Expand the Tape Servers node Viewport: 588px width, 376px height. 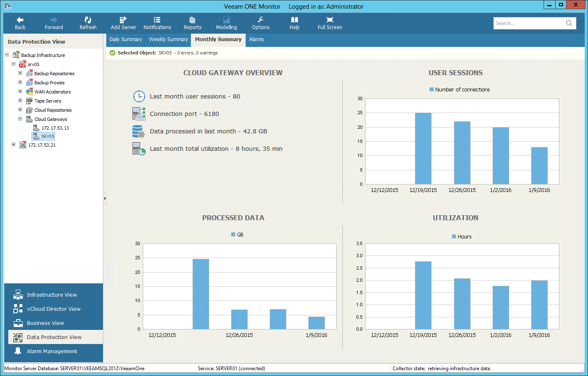(x=20, y=101)
